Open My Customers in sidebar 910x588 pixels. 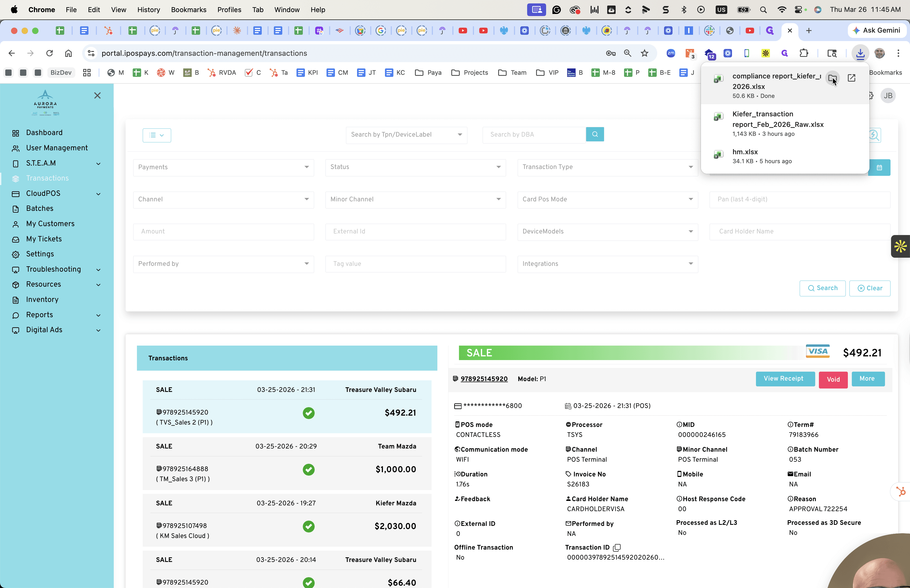coord(50,224)
